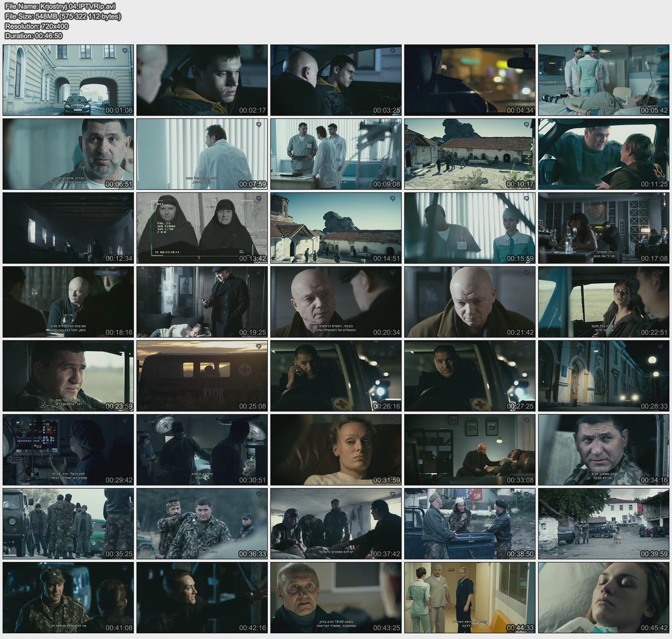The width and height of the screenshot is (672, 639).
Task: Select the nuns REC camera frame at 00:13:42
Action: click(202, 228)
